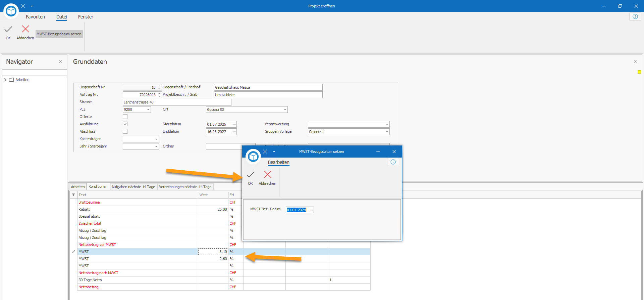Switch to Aufgaben nächste 14 Tage tab
Screen dimensions: 644x300
[x=133, y=187]
